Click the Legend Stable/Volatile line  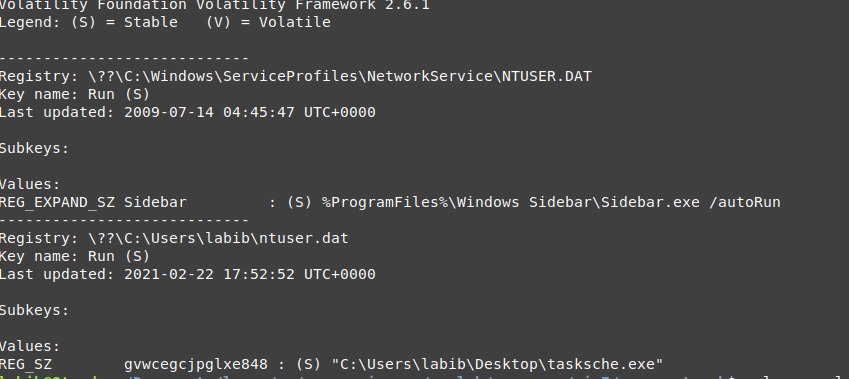165,22
